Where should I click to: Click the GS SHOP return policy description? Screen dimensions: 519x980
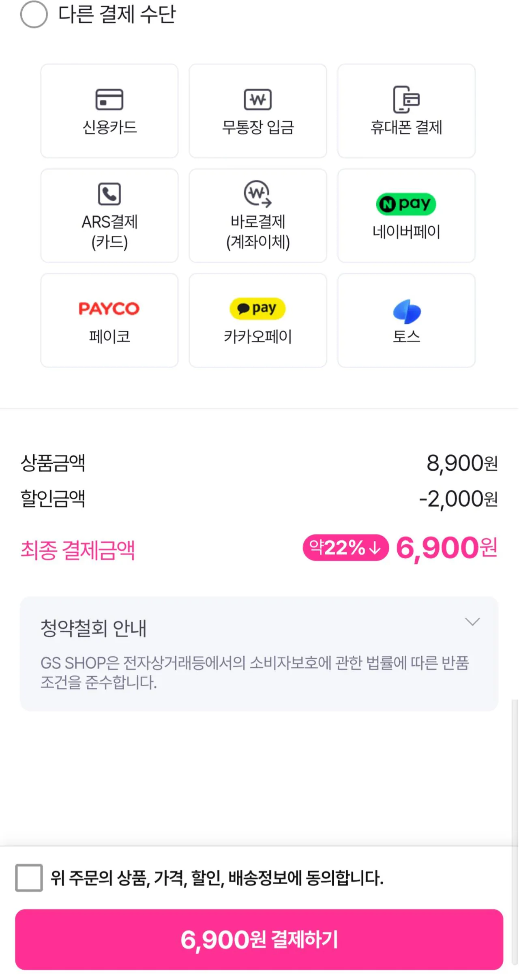click(x=254, y=672)
